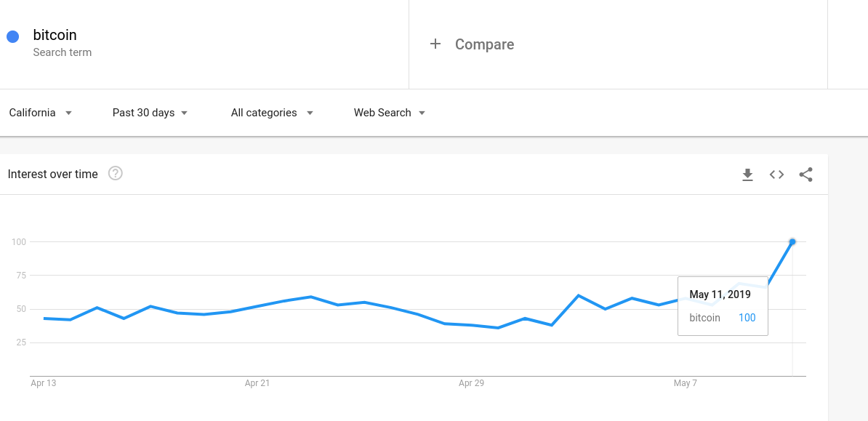Click the Interest over time heading
868x421 pixels.
[x=52, y=174]
